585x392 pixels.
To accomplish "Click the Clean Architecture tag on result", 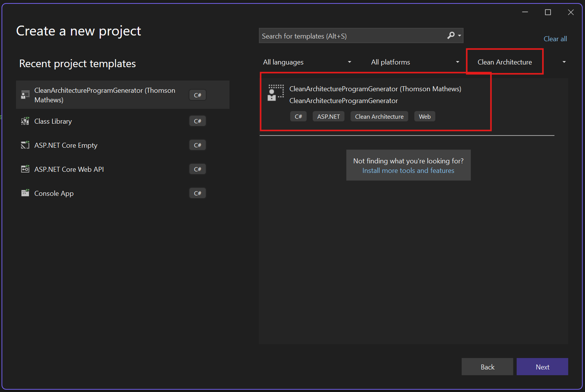I will coord(379,116).
